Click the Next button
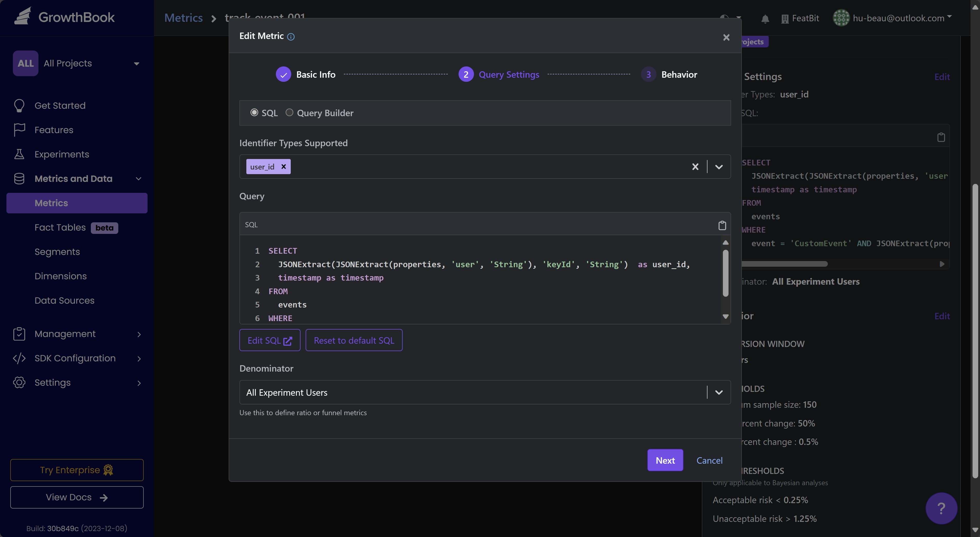 pos(665,460)
